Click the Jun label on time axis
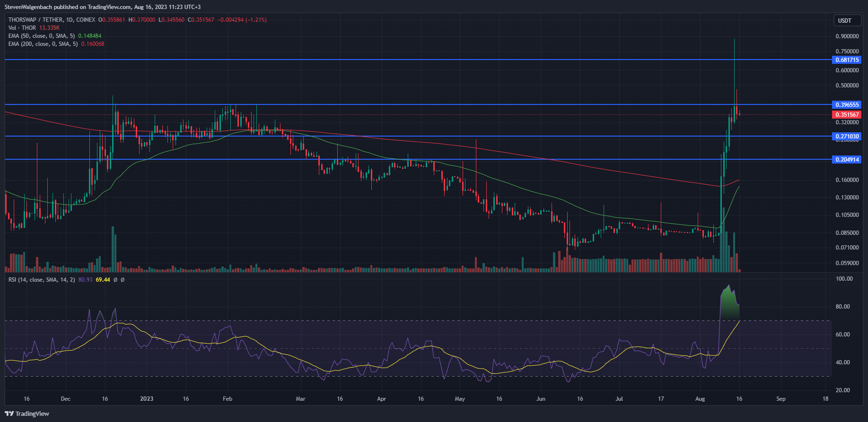Image resolution: width=868 pixels, height=422 pixels. (541, 399)
